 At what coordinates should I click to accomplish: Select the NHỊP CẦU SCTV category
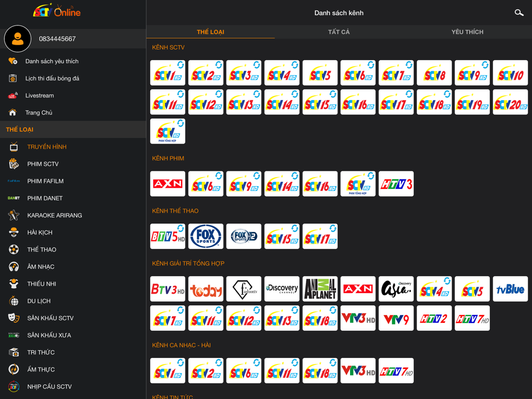click(x=73, y=386)
